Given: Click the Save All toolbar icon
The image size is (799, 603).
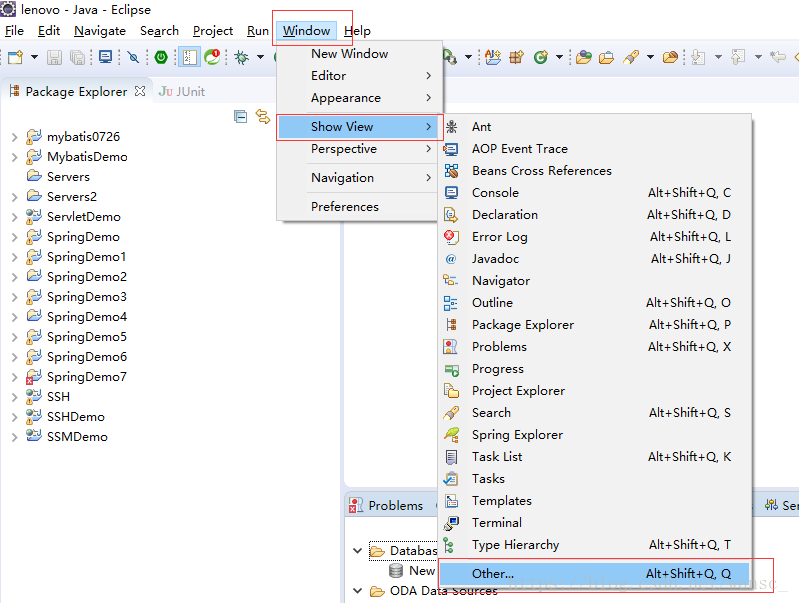Looking at the screenshot, I should click(x=77, y=57).
